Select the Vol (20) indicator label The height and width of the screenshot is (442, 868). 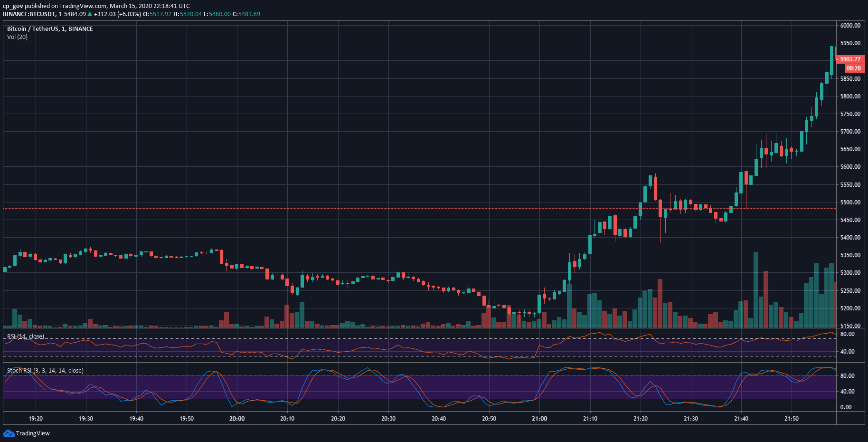coord(17,37)
